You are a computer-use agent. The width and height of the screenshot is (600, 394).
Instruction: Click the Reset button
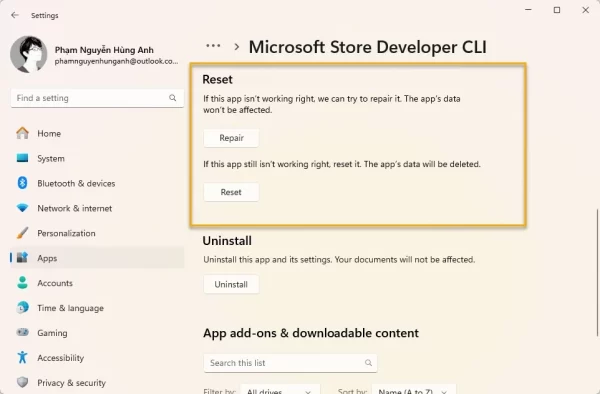[231, 192]
